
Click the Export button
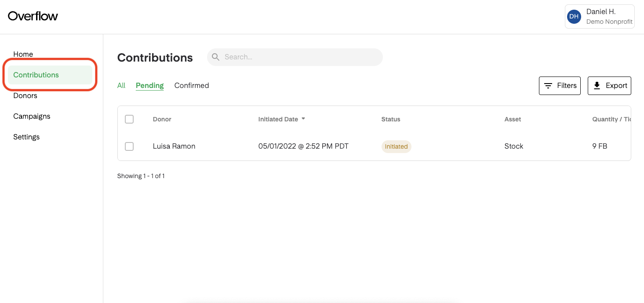click(609, 86)
